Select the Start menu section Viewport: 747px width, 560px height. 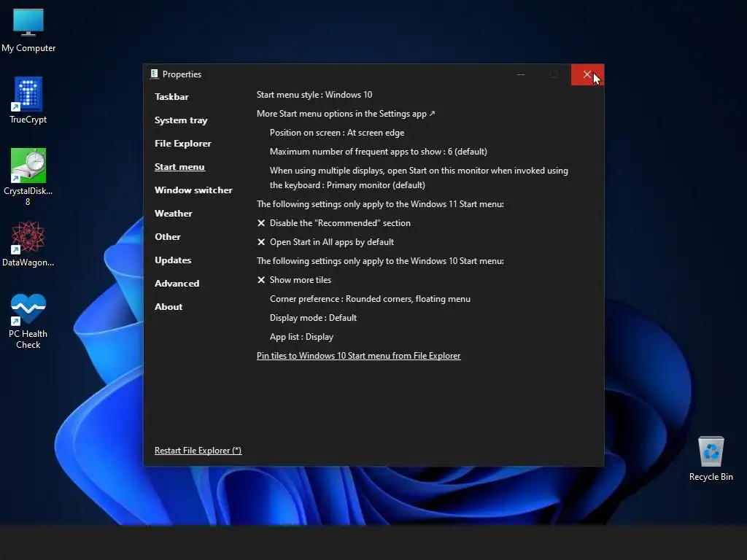click(x=179, y=167)
